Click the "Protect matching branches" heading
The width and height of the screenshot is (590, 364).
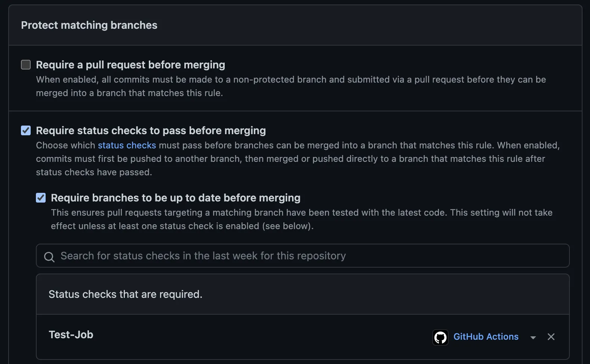[x=89, y=25]
